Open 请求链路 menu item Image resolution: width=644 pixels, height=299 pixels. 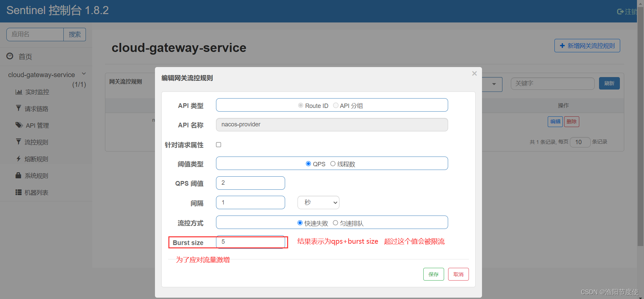click(37, 109)
